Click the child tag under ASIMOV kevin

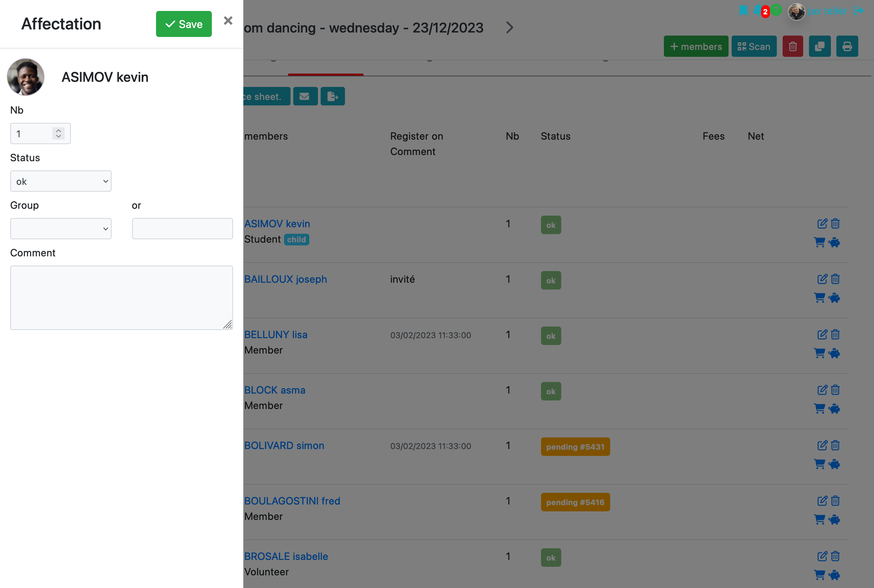296,240
